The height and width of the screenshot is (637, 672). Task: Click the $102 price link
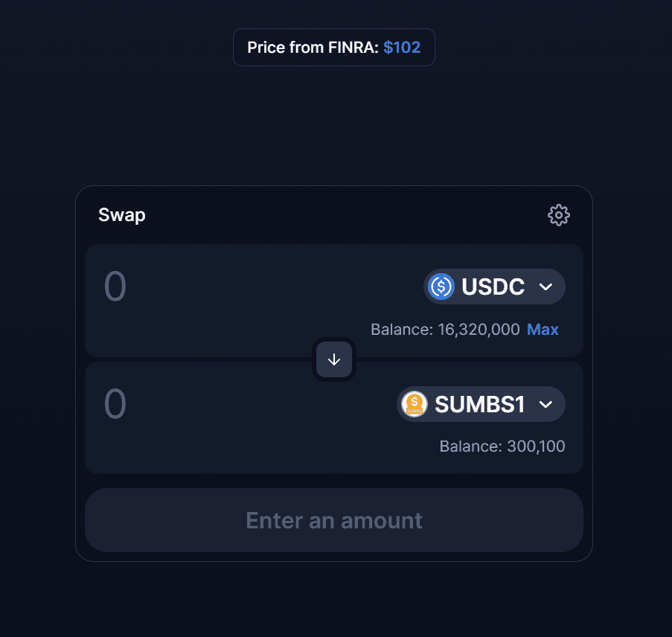pos(403,47)
